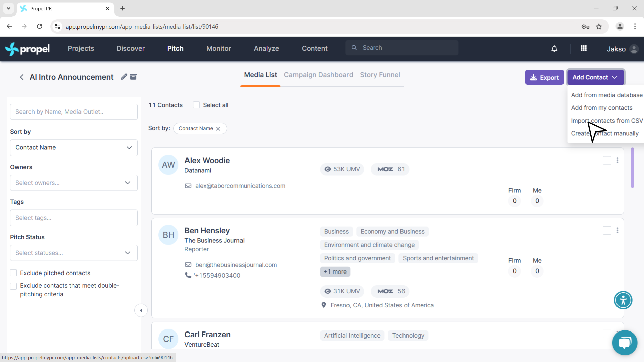The height and width of the screenshot is (362, 644).
Task: Select the Media List tab
Action: click(260, 75)
